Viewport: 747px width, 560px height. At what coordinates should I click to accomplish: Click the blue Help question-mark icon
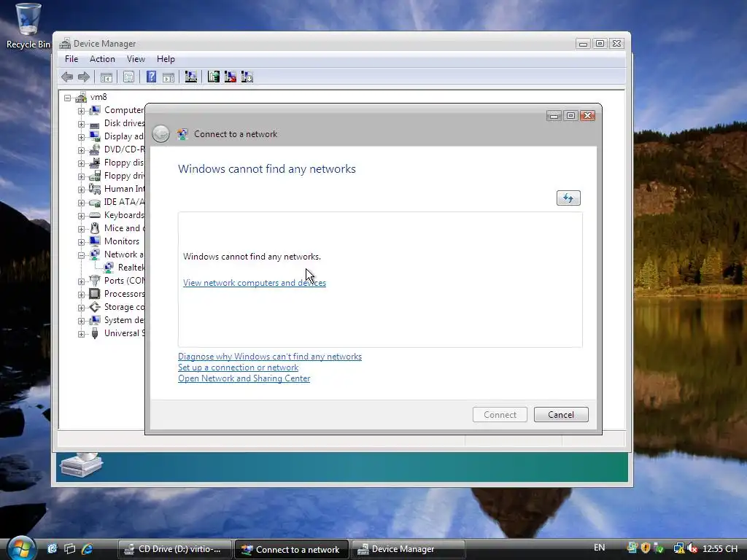151,77
